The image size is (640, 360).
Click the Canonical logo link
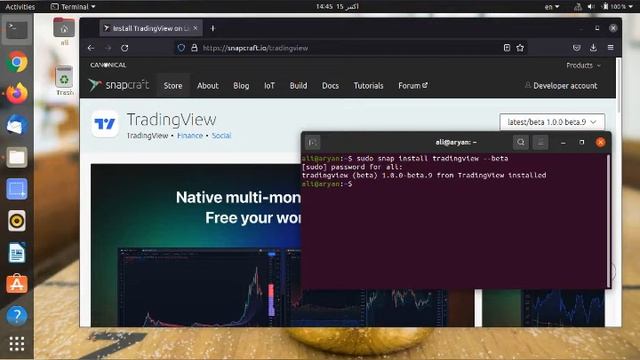(x=108, y=65)
